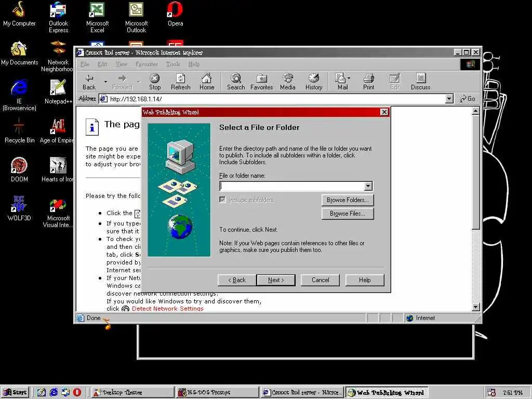Screen dimensions: 532x399
Task: Open the Tools menu in Internet Explorer
Action: 172,64
